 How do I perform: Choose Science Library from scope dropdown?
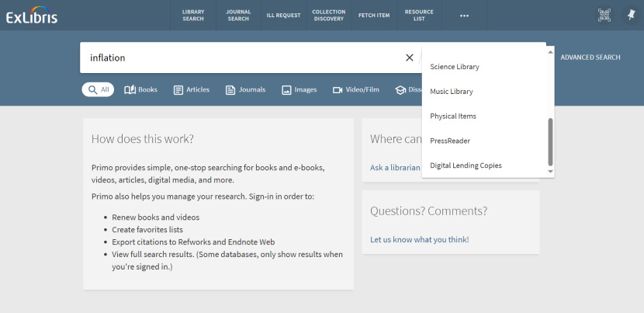click(455, 67)
